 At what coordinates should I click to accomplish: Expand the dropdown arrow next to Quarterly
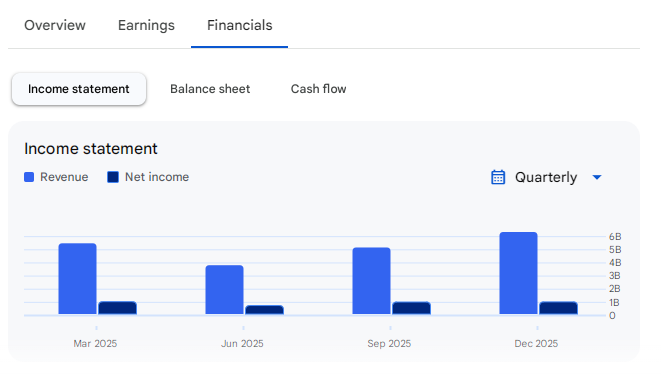pyautogui.click(x=597, y=177)
